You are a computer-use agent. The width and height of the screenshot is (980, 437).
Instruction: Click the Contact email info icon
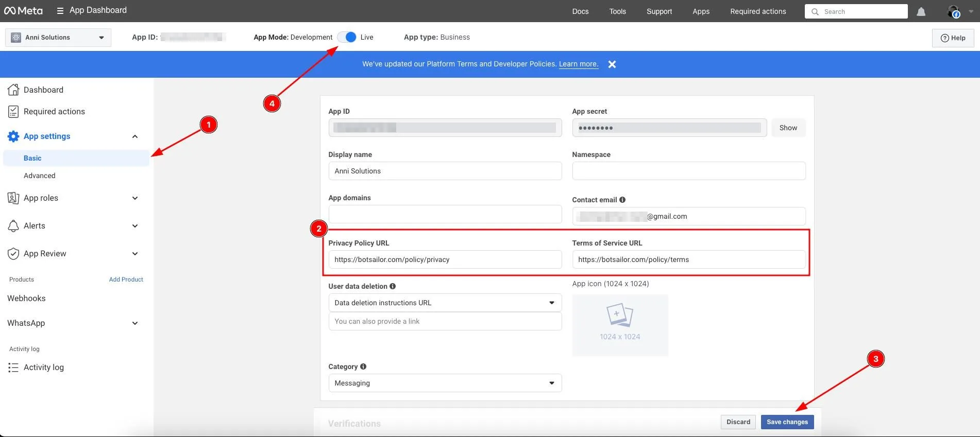pyautogui.click(x=622, y=200)
